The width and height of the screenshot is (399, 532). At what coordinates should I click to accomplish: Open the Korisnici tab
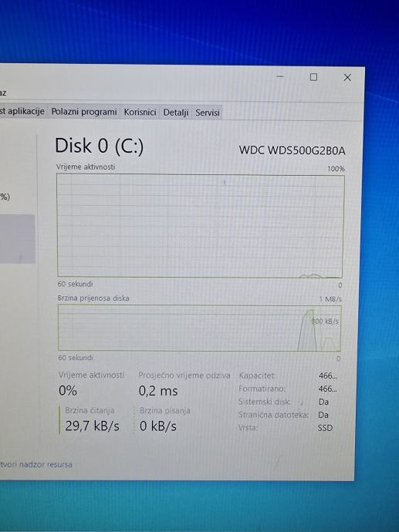click(140, 112)
